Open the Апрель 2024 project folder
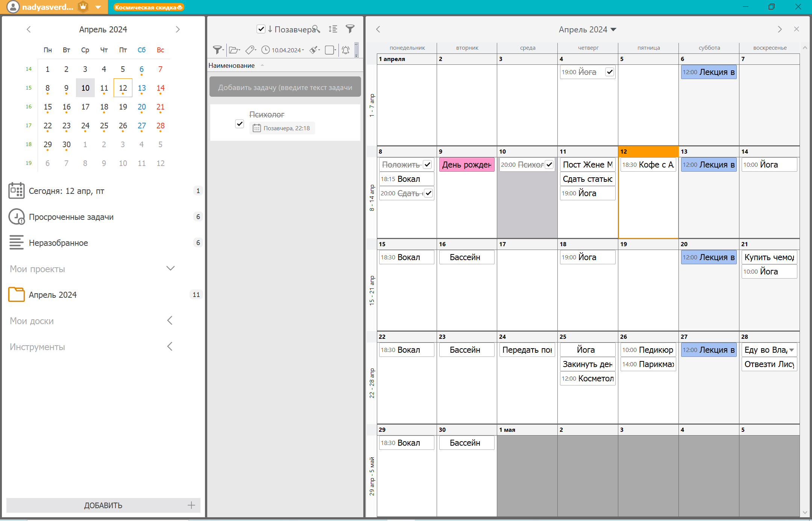This screenshot has height=521, width=812. pyautogui.click(x=53, y=295)
